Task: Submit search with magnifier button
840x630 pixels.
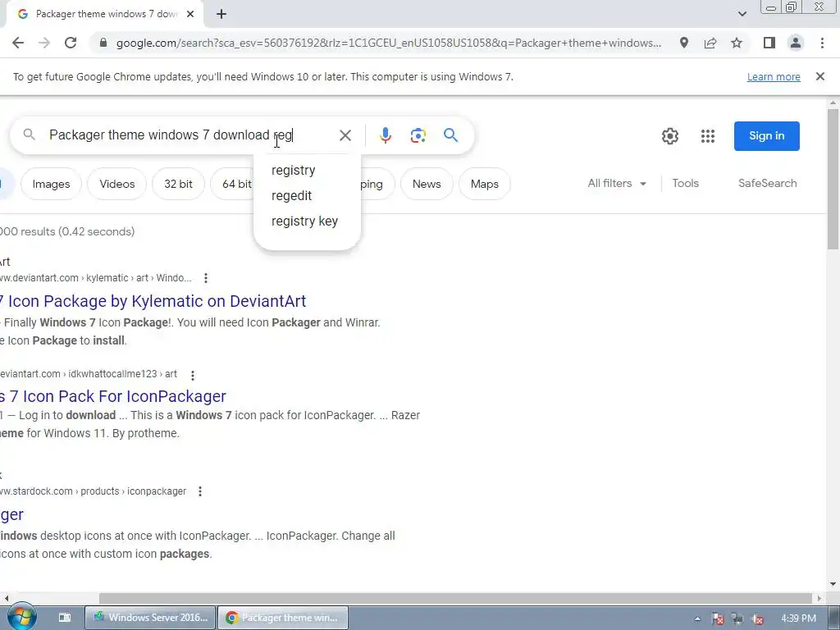Action: [450, 135]
